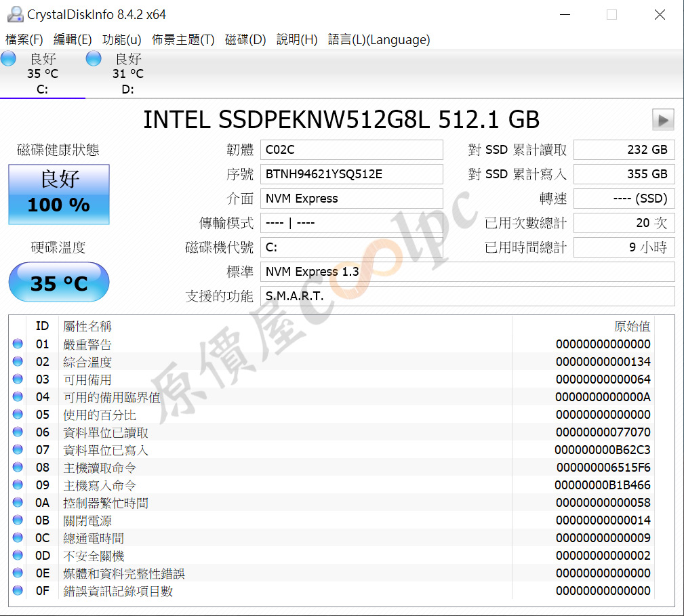Image resolution: width=684 pixels, height=616 pixels.
Task: Select the 總通電時間 attribute name
Action: pyautogui.click(x=94, y=538)
